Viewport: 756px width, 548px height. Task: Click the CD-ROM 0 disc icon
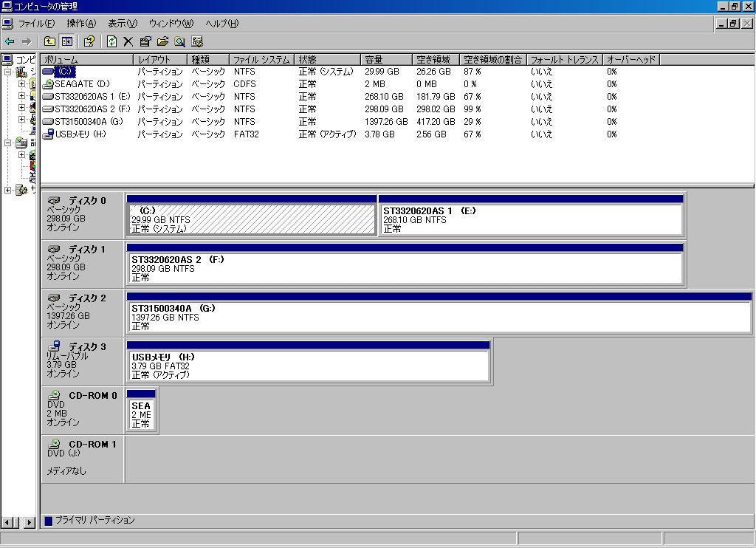pyautogui.click(x=55, y=395)
